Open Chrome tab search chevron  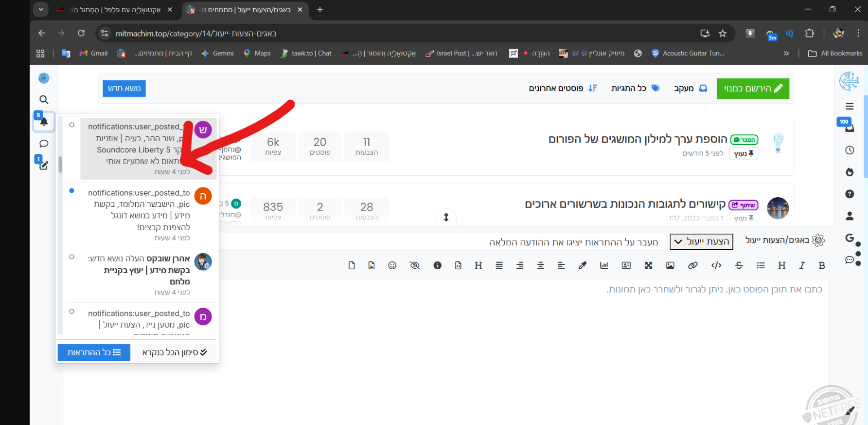pos(41,9)
